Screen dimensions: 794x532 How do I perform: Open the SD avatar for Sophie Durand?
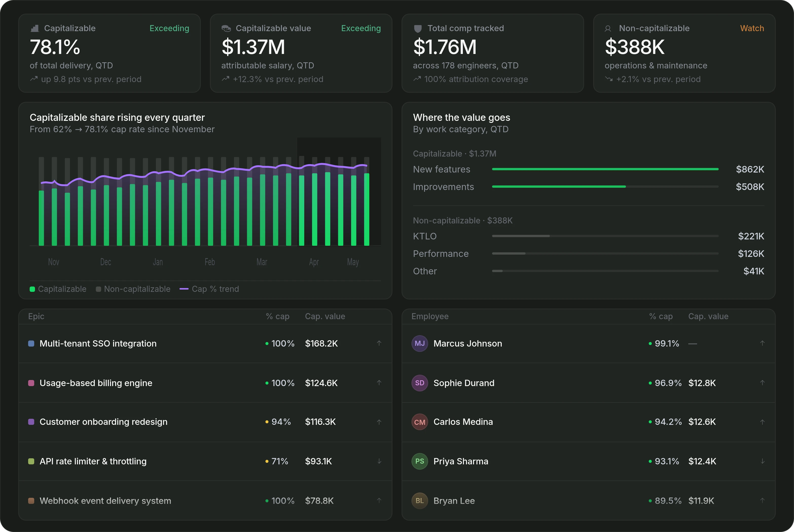tap(420, 383)
